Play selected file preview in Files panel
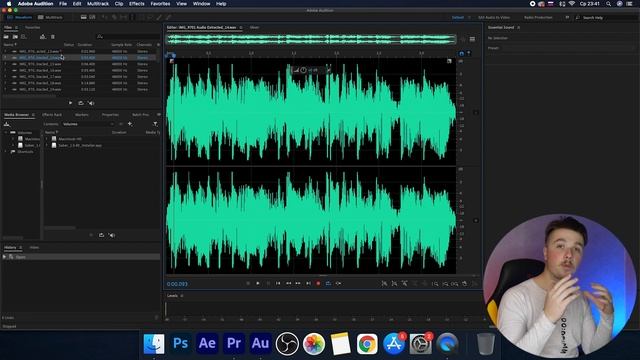 [70, 103]
